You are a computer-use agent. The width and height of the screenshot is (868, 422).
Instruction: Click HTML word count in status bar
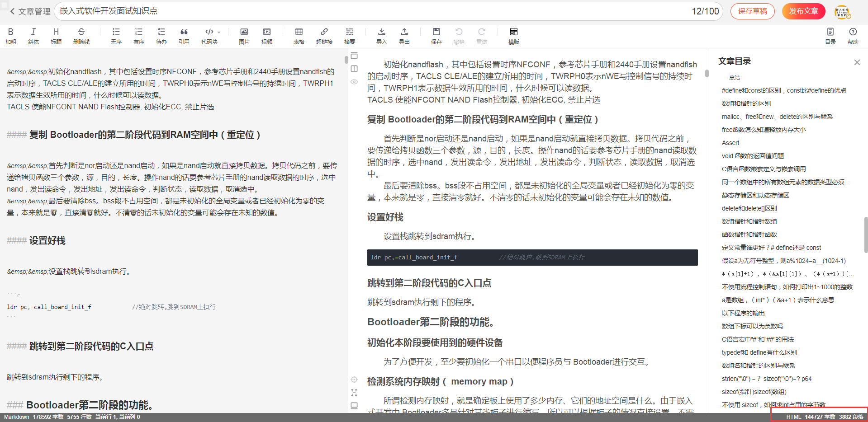820,417
